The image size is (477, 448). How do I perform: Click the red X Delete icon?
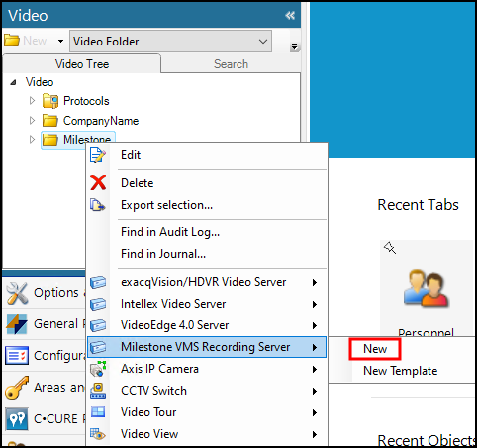[98, 182]
